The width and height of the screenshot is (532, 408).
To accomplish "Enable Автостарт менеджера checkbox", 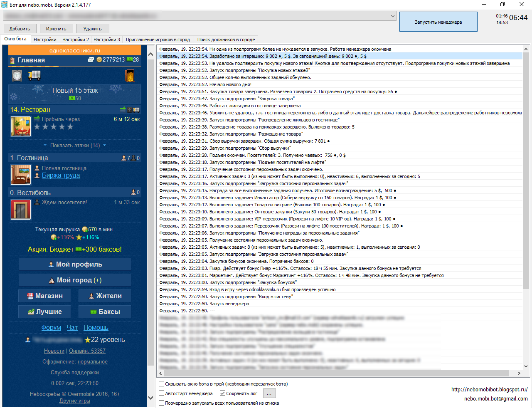I will [162, 393].
